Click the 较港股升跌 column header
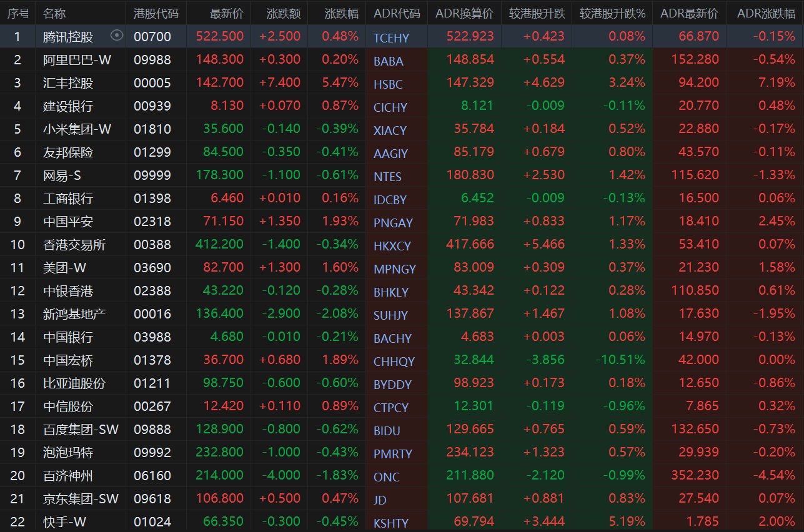Viewport: 804px width, 532px height. pyautogui.click(x=537, y=13)
